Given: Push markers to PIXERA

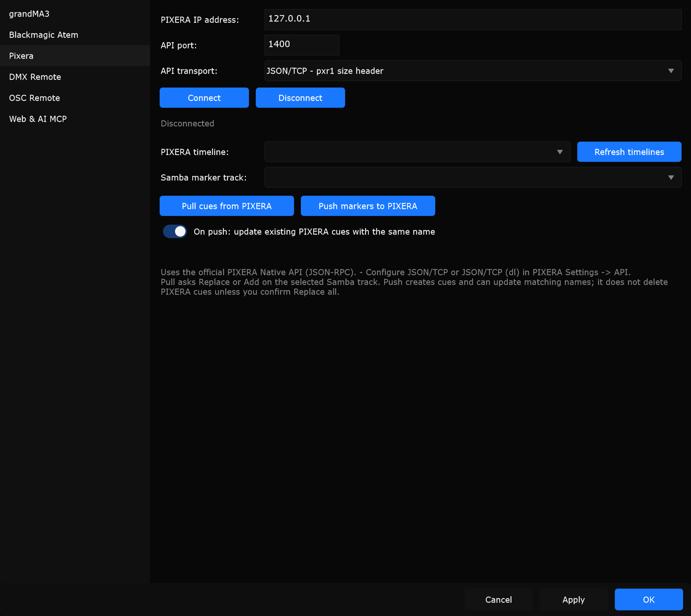Looking at the screenshot, I should [x=368, y=206].
